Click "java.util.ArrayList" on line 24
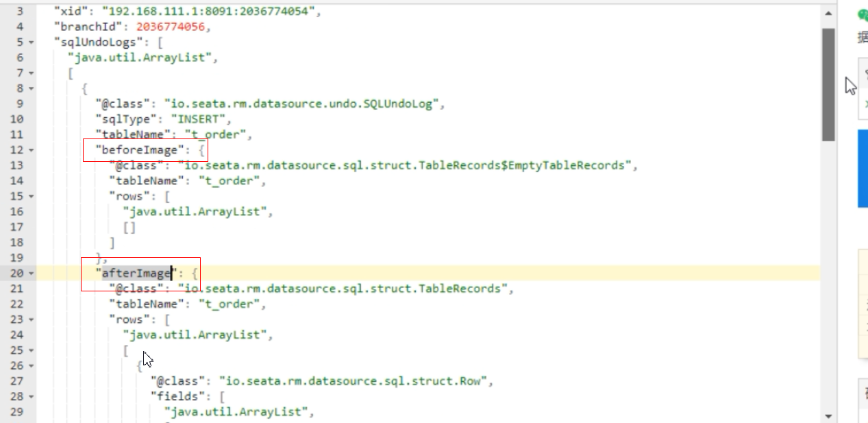Viewport: 868px width, 423px height. pos(195,335)
